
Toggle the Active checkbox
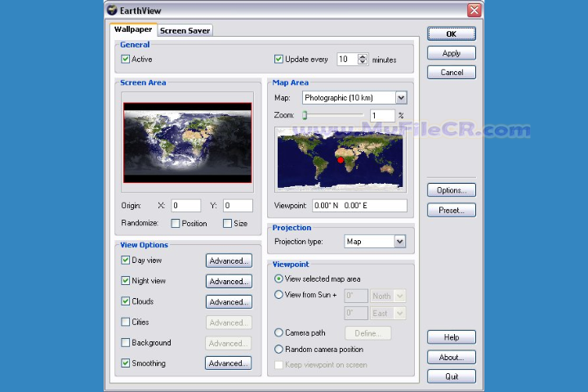click(x=125, y=60)
